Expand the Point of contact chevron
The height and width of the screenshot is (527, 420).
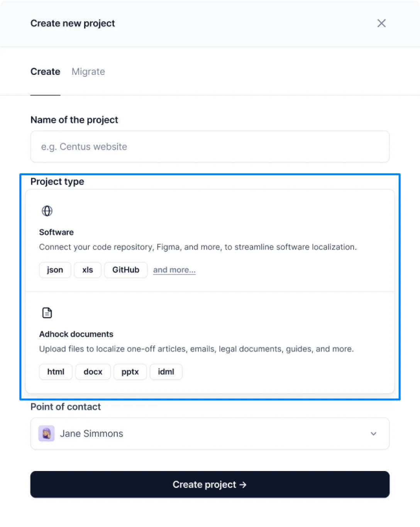[373, 434]
